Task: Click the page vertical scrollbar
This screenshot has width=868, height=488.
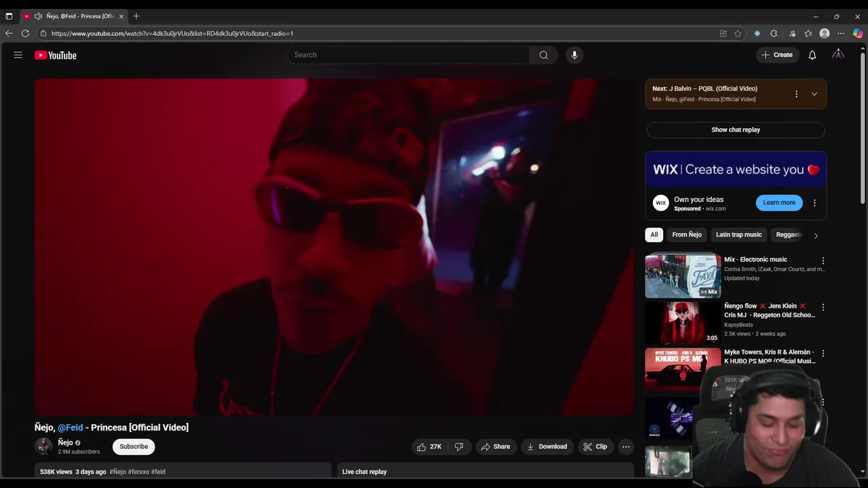Action: tap(863, 129)
